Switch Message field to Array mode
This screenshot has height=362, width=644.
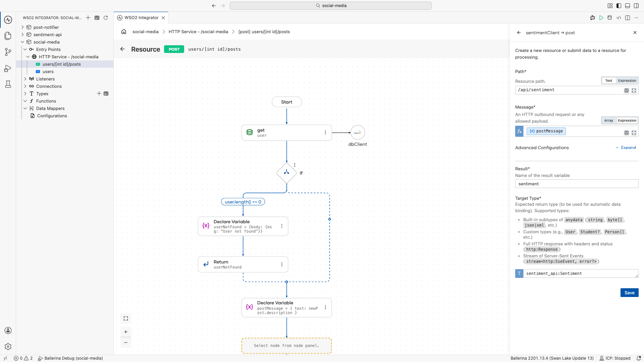[x=609, y=121]
